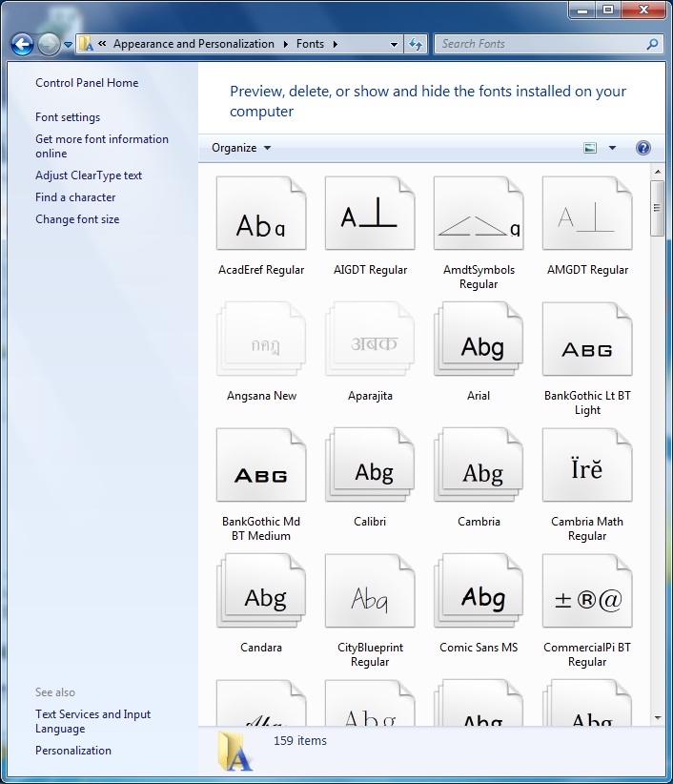673x784 pixels.
Task: Click the Forward navigation arrow
Action: coord(49,44)
